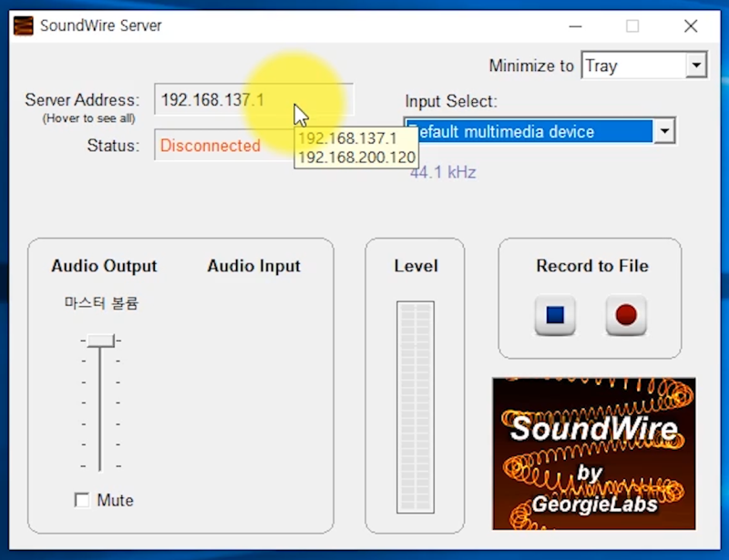The height and width of the screenshot is (560, 729).
Task: Select IP address 192.168.200.120 from tooltip
Action: click(x=355, y=157)
